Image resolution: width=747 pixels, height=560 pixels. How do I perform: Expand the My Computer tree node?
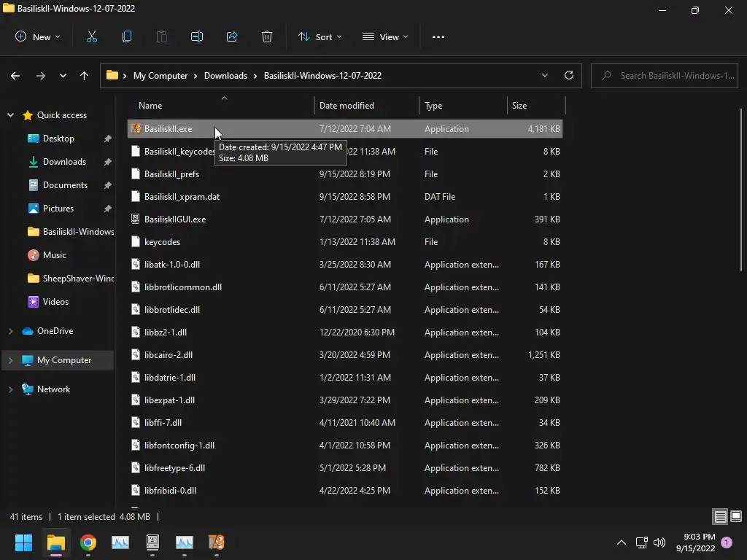click(10, 360)
